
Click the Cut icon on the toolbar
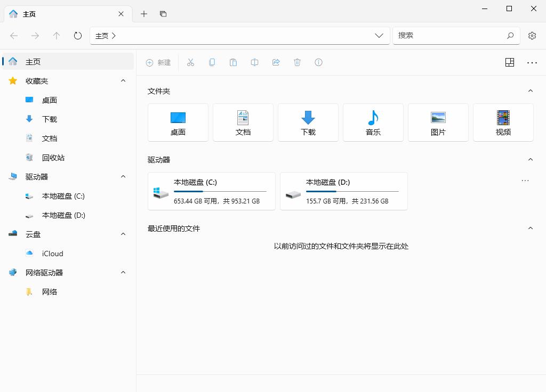(191, 62)
